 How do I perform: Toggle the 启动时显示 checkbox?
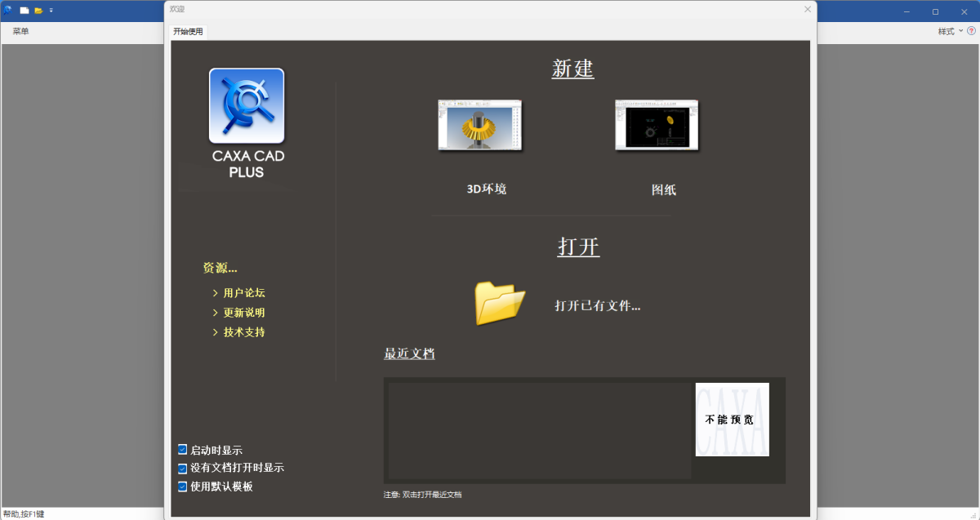(x=181, y=449)
